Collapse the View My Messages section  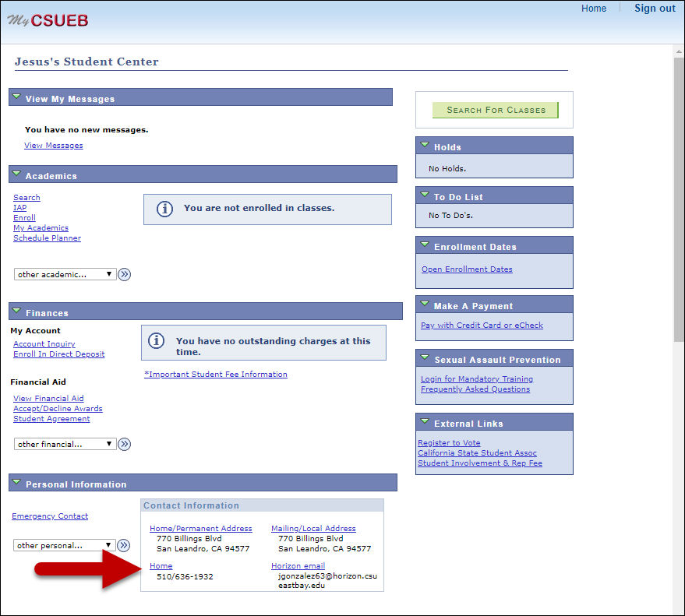[16, 97]
